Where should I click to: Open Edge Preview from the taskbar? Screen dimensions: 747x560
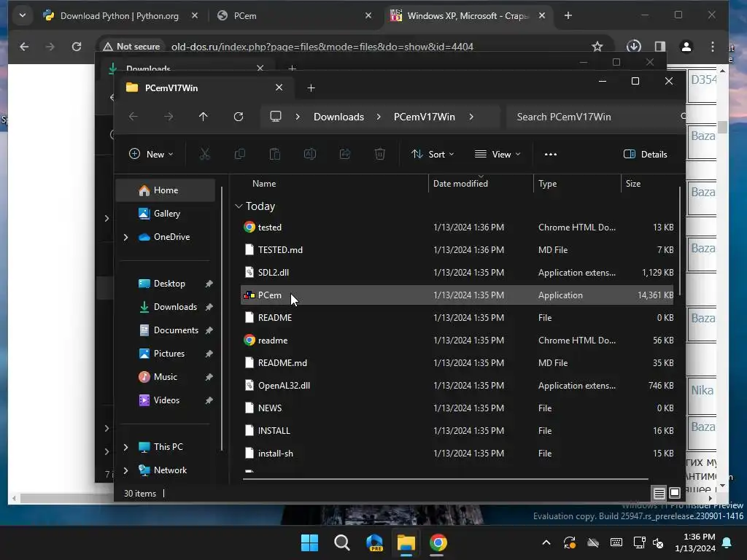pos(374,542)
